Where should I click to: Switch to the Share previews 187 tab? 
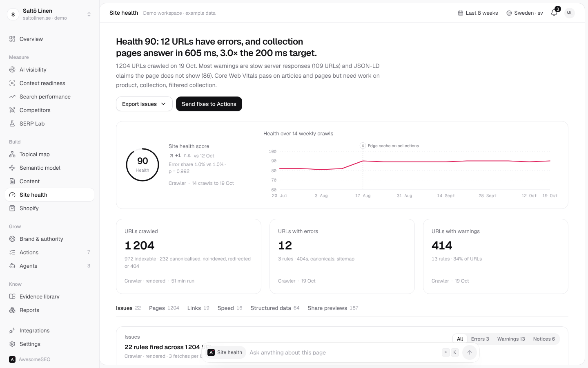coord(333,308)
